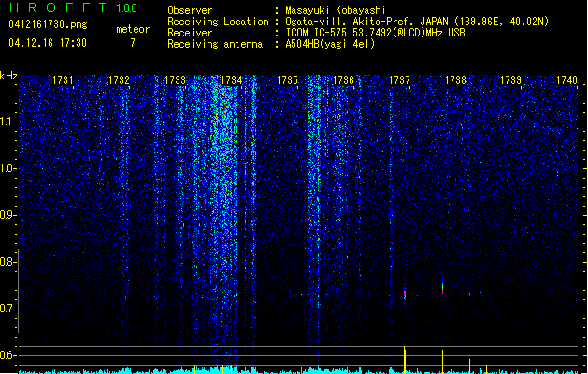This screenshot has width=588, height=374.
Task: Select the file name 0412161730.png
Action: tap(48, 24)
